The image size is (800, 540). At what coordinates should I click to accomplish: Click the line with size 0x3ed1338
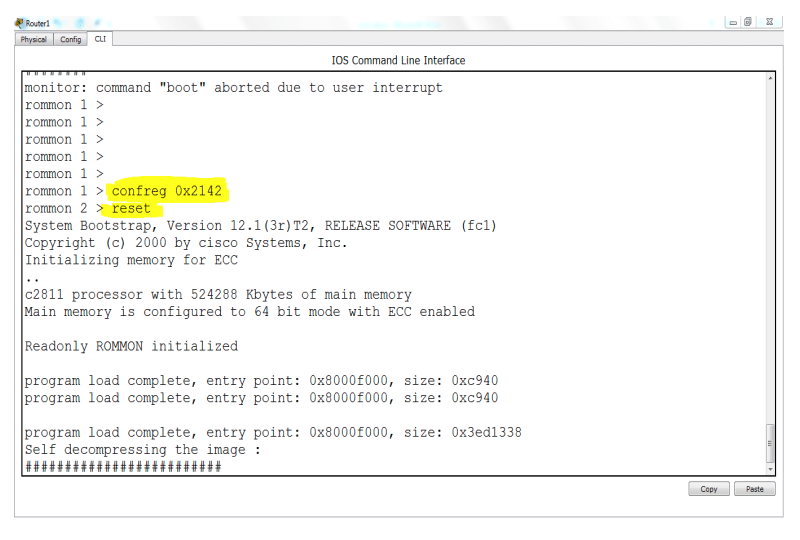coord(273,433)
